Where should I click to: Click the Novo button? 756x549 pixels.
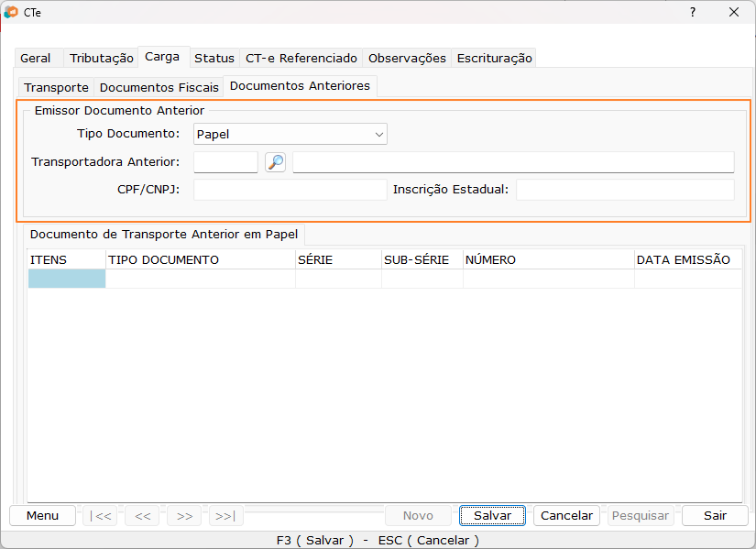418,516
